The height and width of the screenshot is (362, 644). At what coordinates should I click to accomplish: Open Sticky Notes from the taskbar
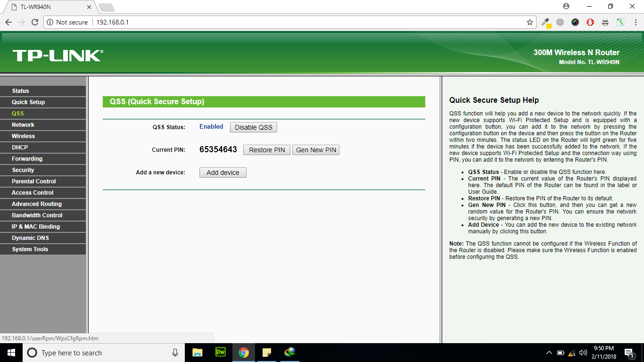click(267, 353)
